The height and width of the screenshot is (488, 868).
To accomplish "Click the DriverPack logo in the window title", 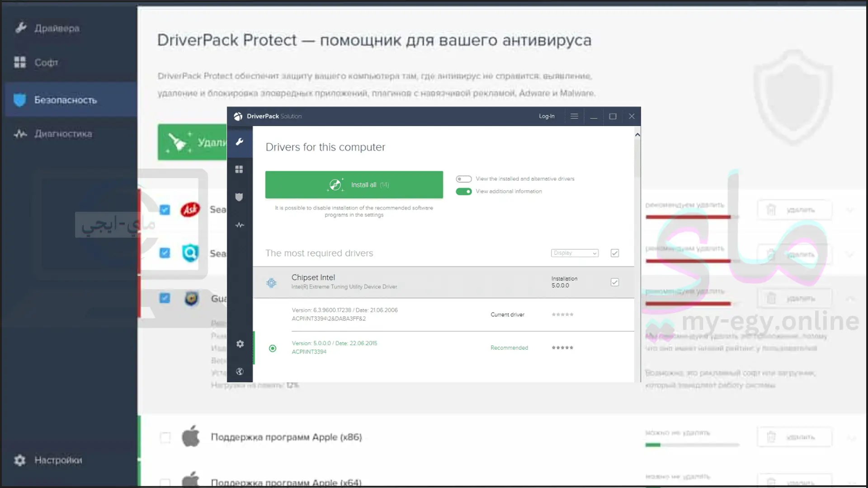I will [x=238, y=117].
